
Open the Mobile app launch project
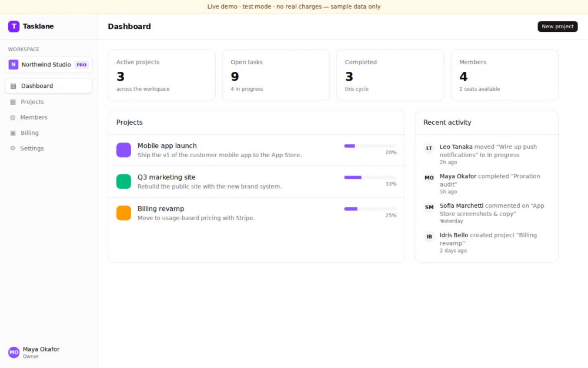(256, 150)
